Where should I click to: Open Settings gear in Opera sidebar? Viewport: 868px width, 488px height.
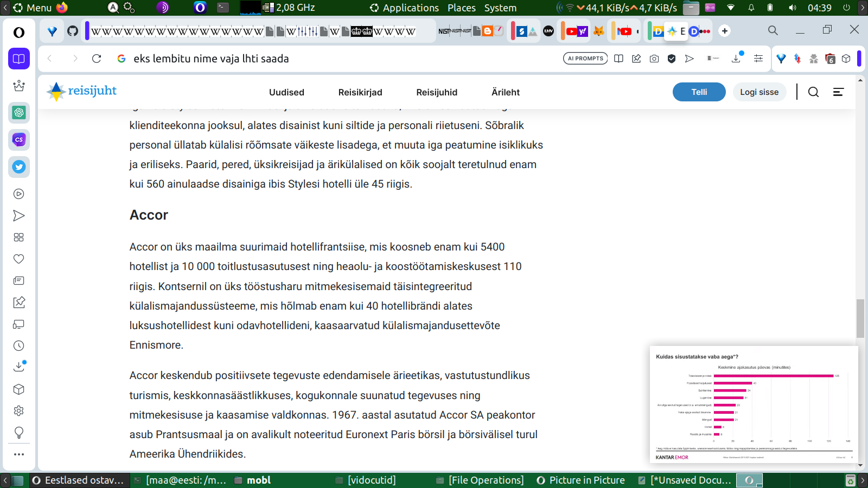click(x=19, y=411)
